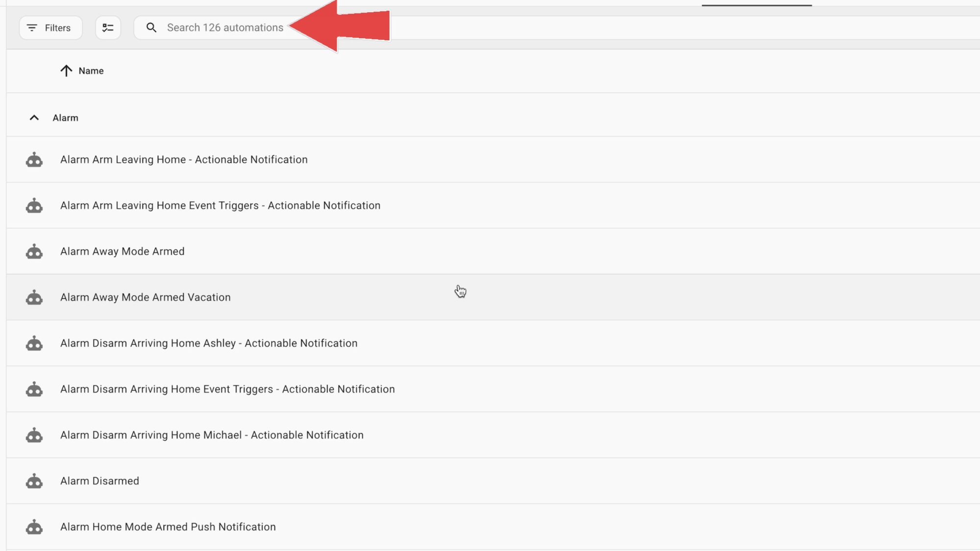The height and width of the screenshot is (551, 980).
Task: Open the Alarm Disarmed automation
Action: pyautogui.click(x=99, y=481)
